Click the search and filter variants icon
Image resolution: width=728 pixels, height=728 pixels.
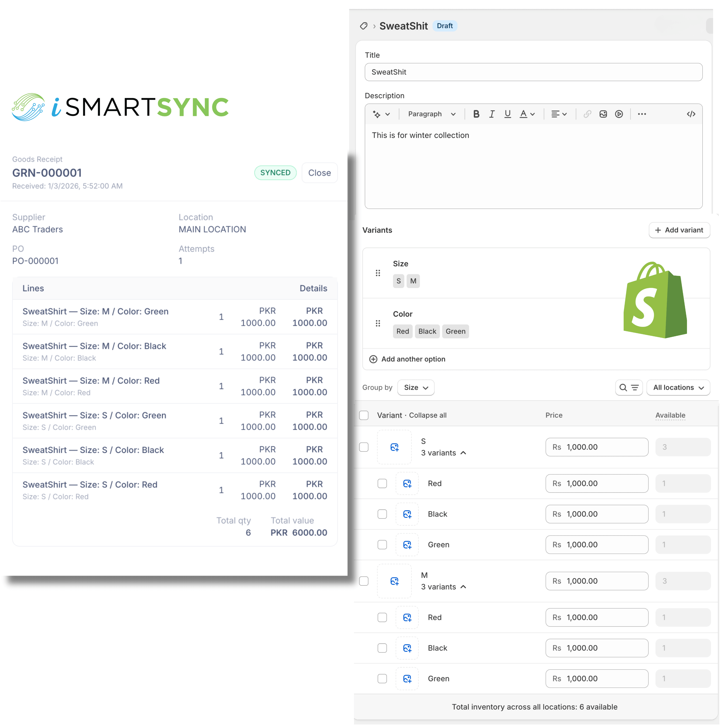point(629,387)
